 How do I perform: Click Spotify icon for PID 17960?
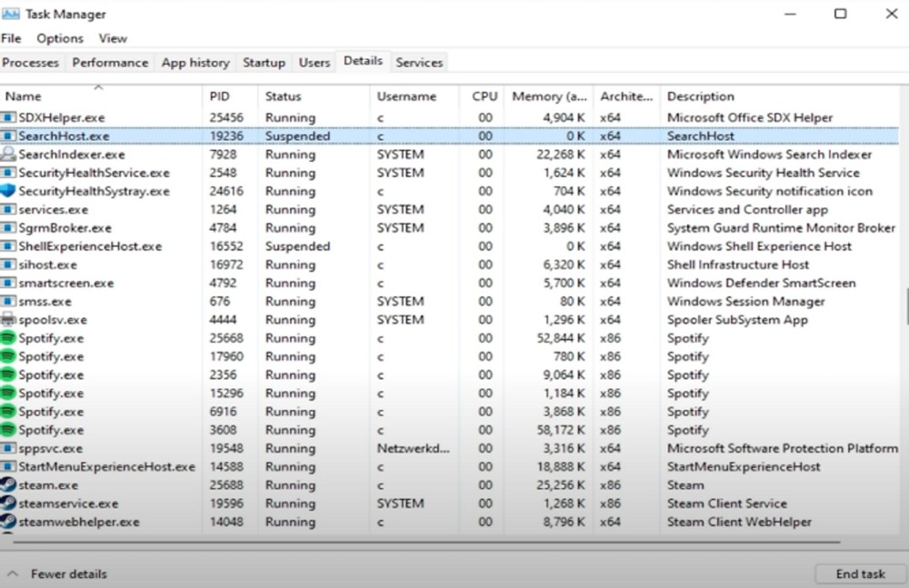tap(8, 356)
